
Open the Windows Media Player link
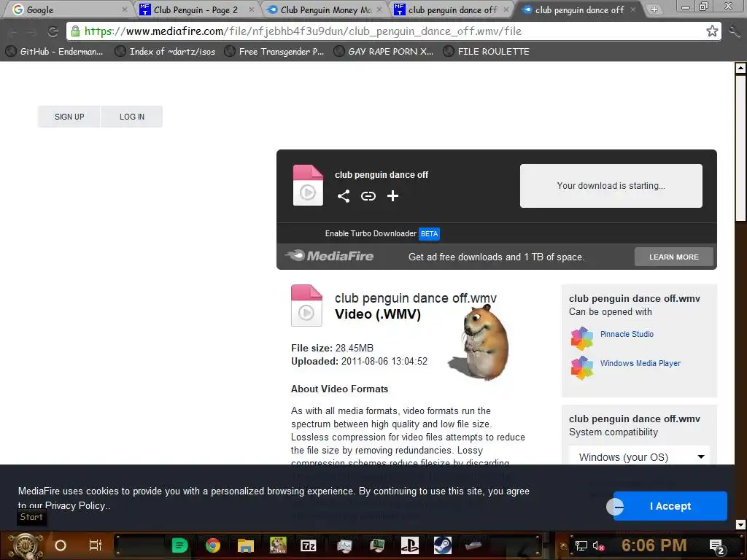click(x=640, y=363)
